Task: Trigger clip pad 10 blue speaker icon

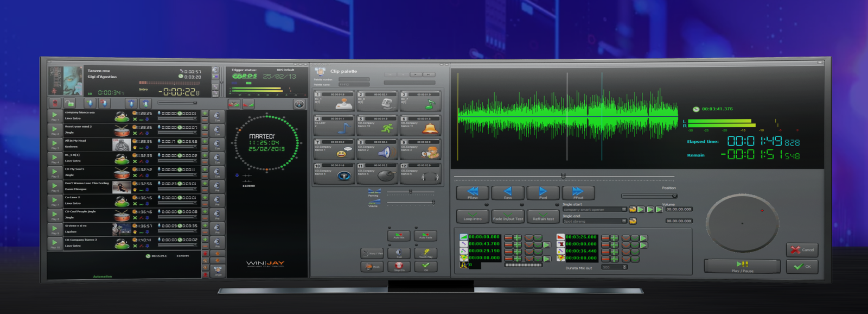Action: tap(334, 173)
